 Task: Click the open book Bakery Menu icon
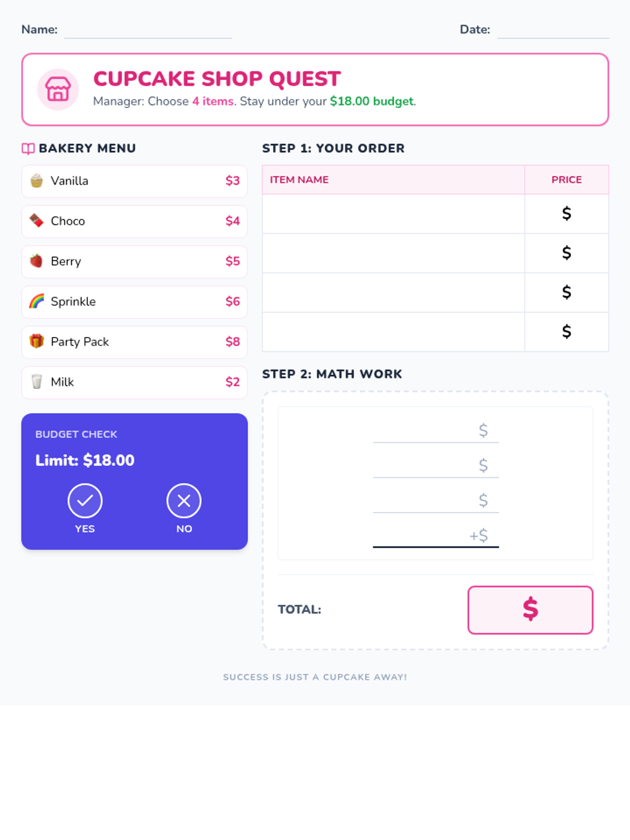coord(28,149)
